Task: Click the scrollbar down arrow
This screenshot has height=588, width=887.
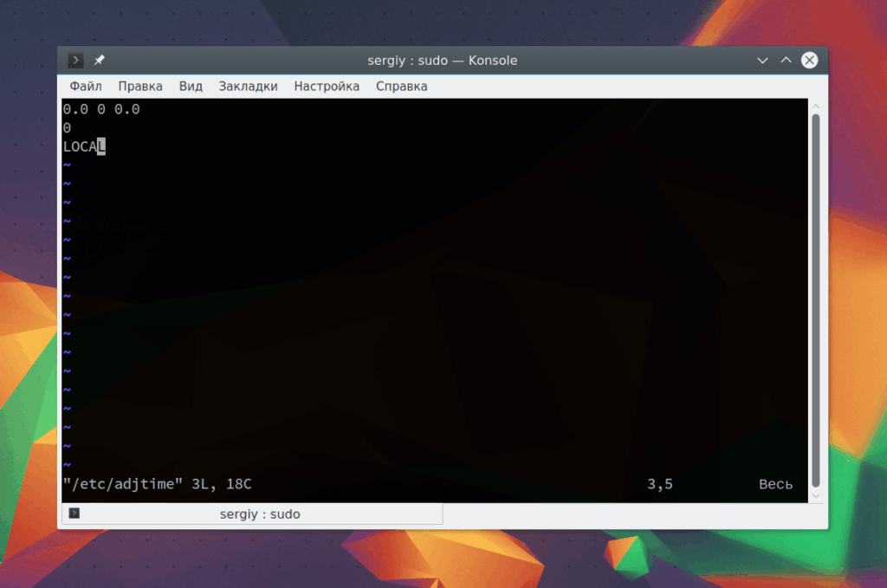Action: 816,496
